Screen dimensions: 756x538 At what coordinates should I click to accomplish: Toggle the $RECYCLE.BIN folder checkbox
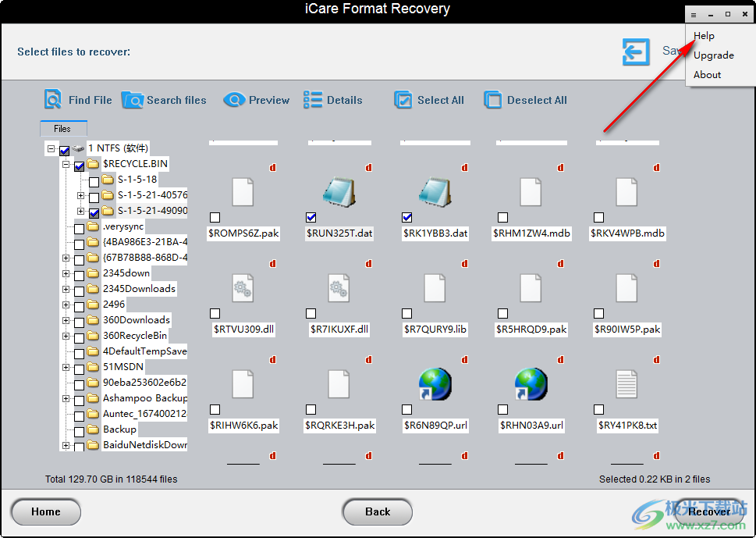(x=80, y=166)
